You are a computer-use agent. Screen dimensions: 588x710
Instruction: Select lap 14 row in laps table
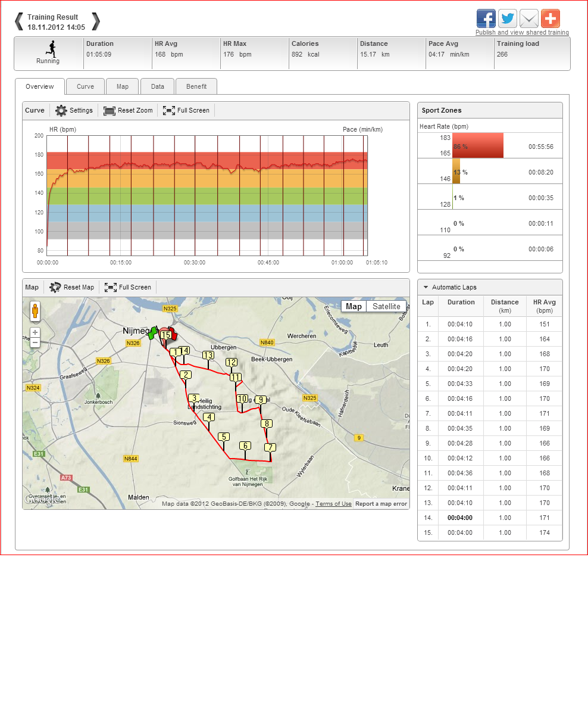(490, 518)
